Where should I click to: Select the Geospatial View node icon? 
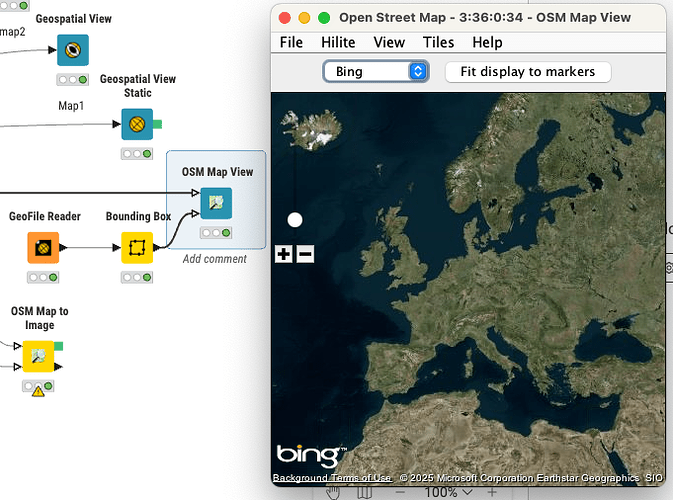coord(73,50)
